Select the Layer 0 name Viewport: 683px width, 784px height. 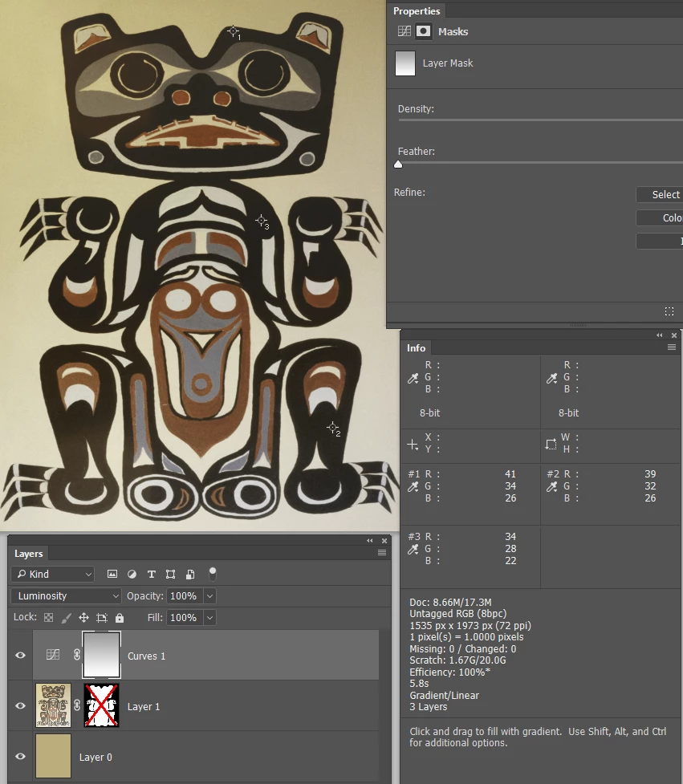(96, 757)
